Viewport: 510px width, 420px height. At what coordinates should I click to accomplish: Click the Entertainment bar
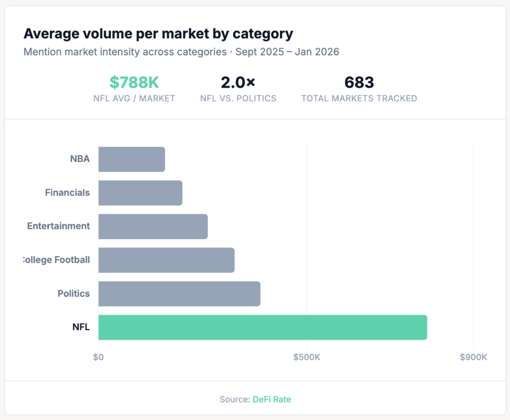tap(153, 226)
